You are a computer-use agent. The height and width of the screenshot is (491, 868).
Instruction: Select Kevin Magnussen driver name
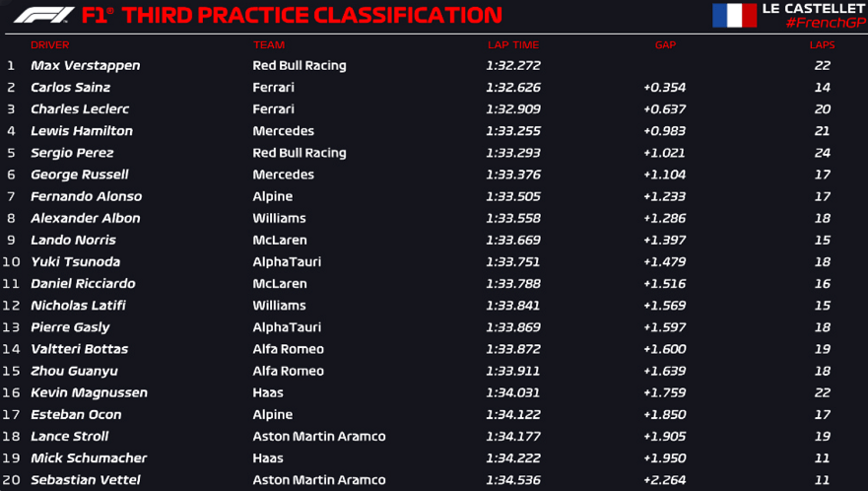coord(89,393)
